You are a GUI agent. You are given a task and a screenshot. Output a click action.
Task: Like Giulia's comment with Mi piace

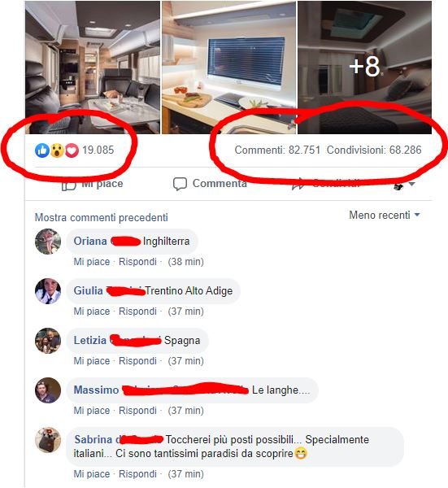tap(92, 312)
